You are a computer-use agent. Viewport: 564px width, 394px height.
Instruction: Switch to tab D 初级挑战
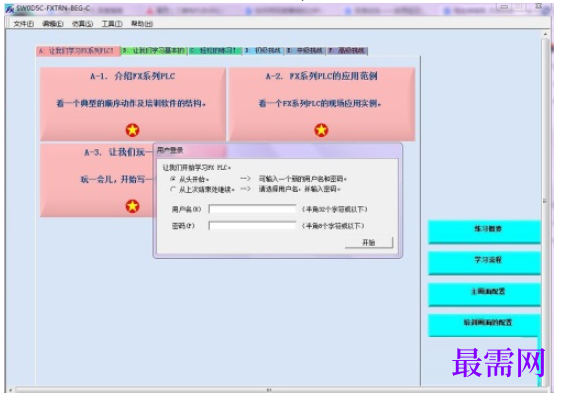point(264,51)
